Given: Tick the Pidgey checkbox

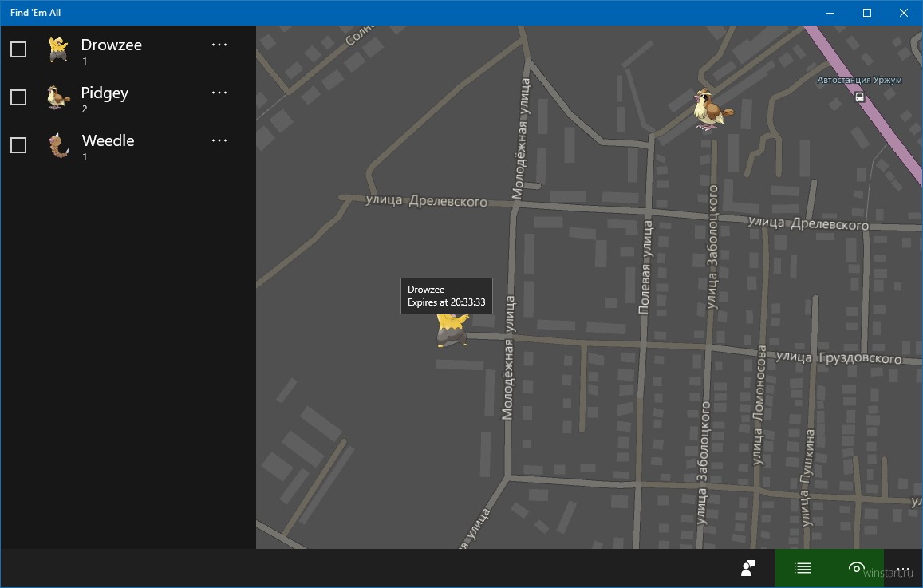Looking at the screenshot, I should 18,97.
